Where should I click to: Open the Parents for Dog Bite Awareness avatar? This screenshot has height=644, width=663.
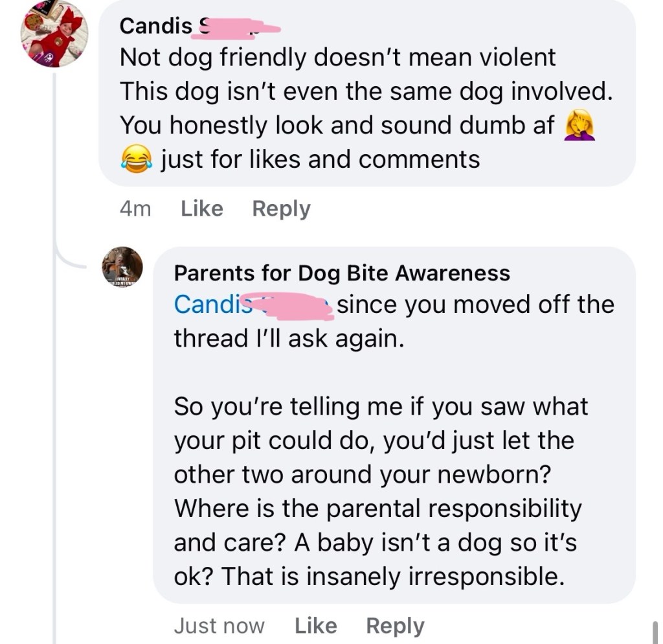point(122,267)
